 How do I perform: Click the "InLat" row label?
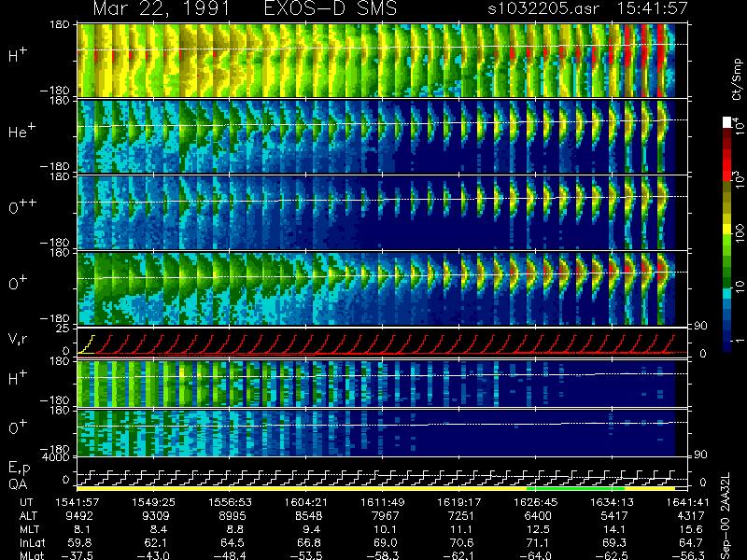[32, 542]
